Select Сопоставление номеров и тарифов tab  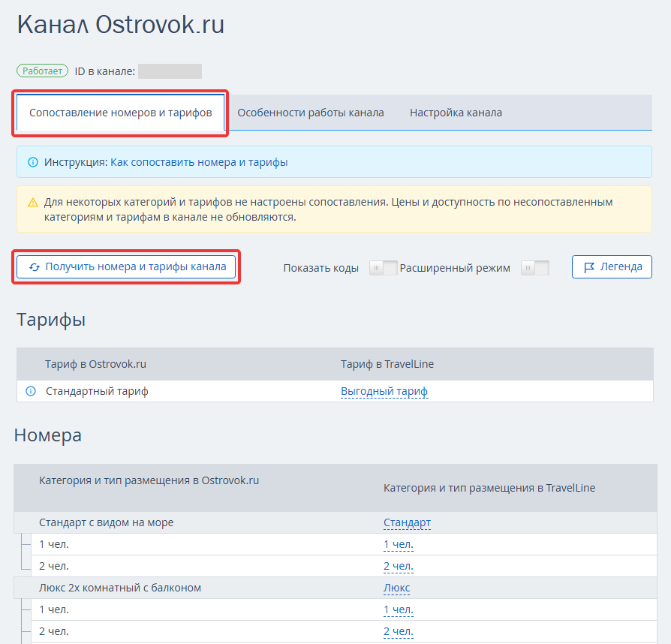(x=120, y=113)
